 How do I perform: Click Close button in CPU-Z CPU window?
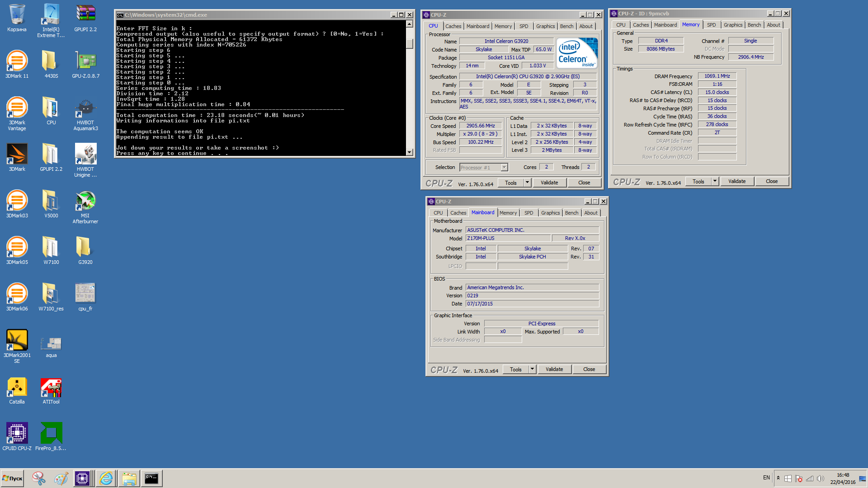click(x=584, y=183)
